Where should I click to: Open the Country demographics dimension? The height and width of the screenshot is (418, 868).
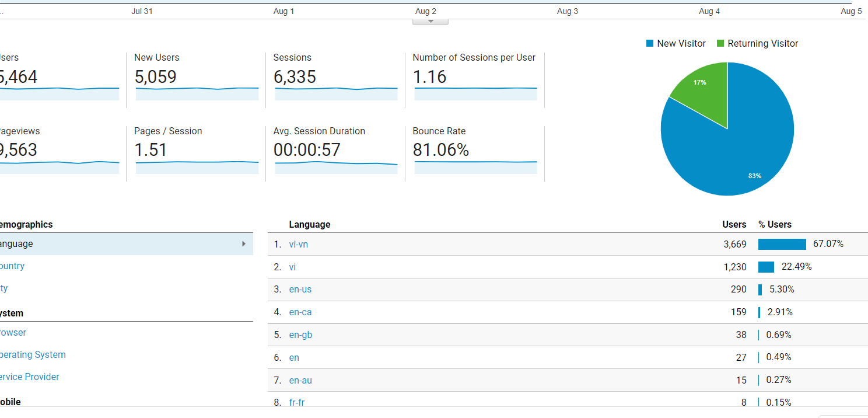pos(12,266)
